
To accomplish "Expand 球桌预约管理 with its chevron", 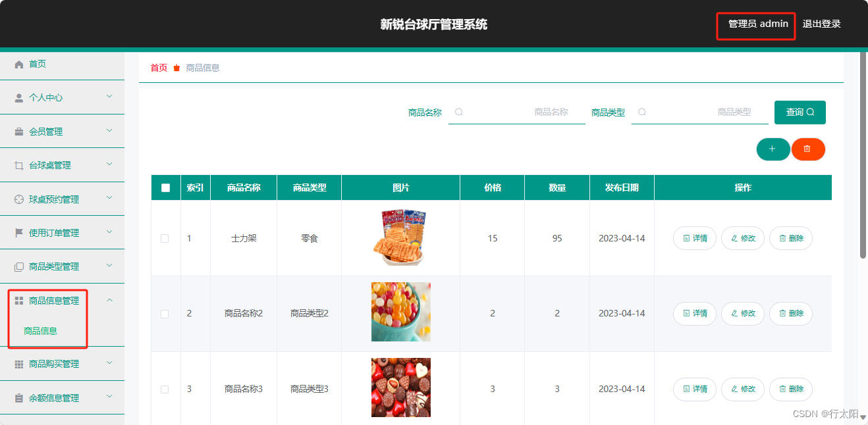I will [109, 198].
